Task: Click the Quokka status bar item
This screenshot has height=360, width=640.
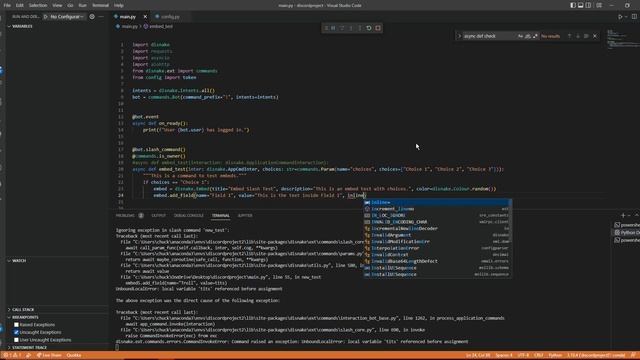Action: click(74, 356)
